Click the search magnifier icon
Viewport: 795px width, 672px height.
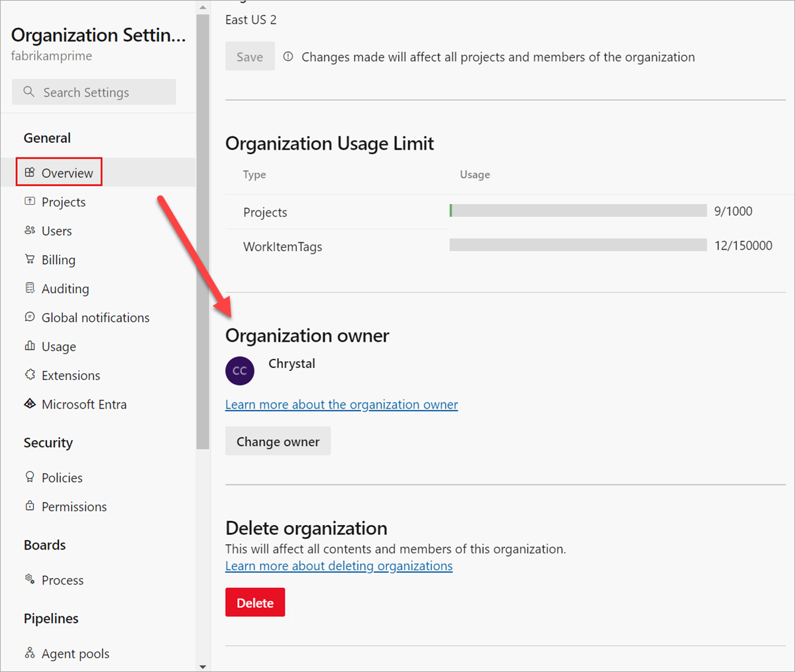28,92
